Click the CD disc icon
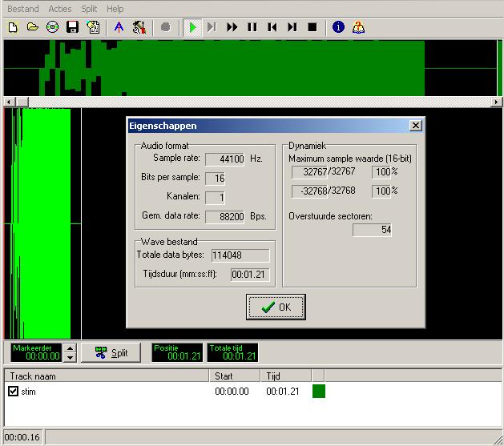This screenshot has height=446, width=504. (x=52, y=27)
